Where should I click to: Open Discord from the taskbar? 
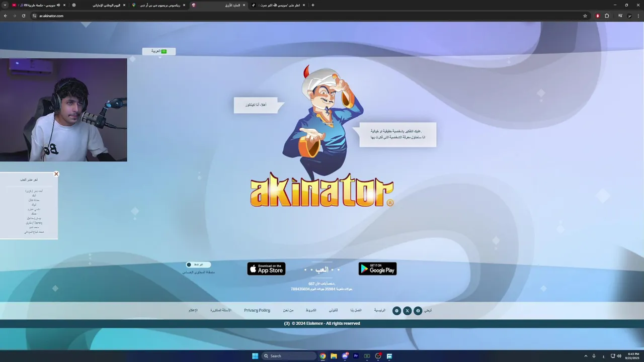[x=345, y=356]
